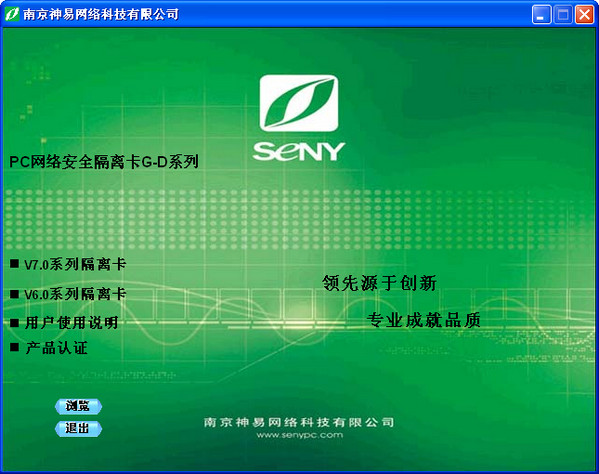This screenshot has height=474, width=599.
Task: Click the black bullet beside V7.0系列隔离卡
Action: (x=15, y=264)
